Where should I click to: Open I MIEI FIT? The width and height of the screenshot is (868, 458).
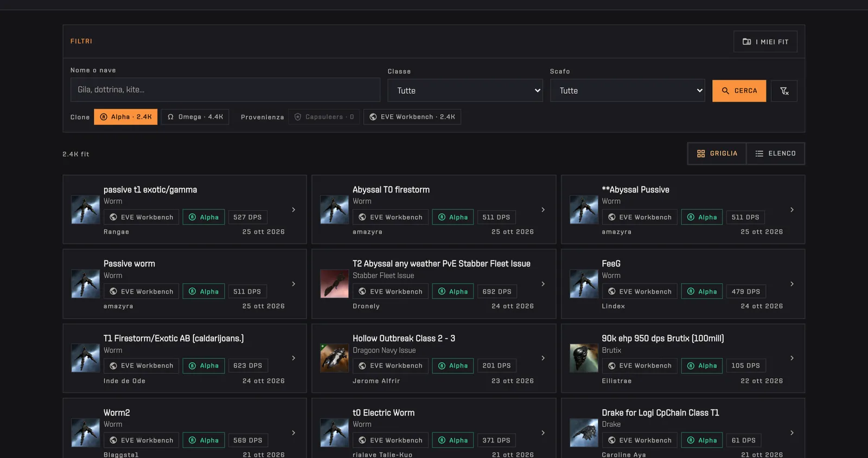point(765,42)
